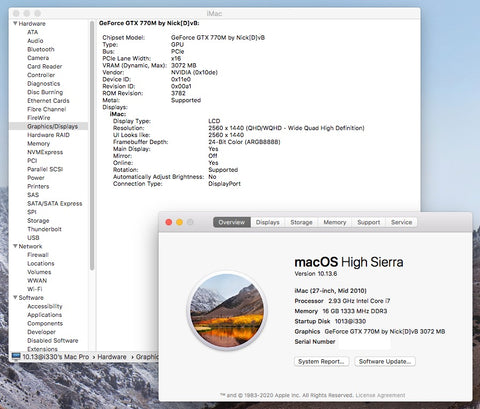
Task: Click the Connection Type value DisplayPort
Action: coord(224,184)
